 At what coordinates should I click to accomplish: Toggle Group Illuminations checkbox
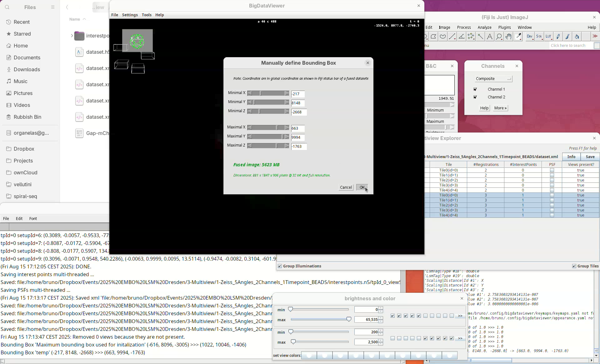[280, 266]
